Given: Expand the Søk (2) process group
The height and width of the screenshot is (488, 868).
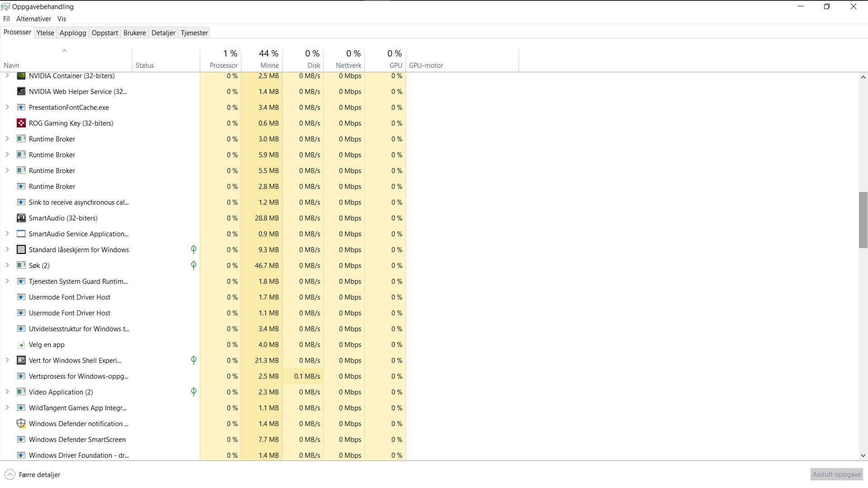Looking at the screenshot, I should 7,265.
